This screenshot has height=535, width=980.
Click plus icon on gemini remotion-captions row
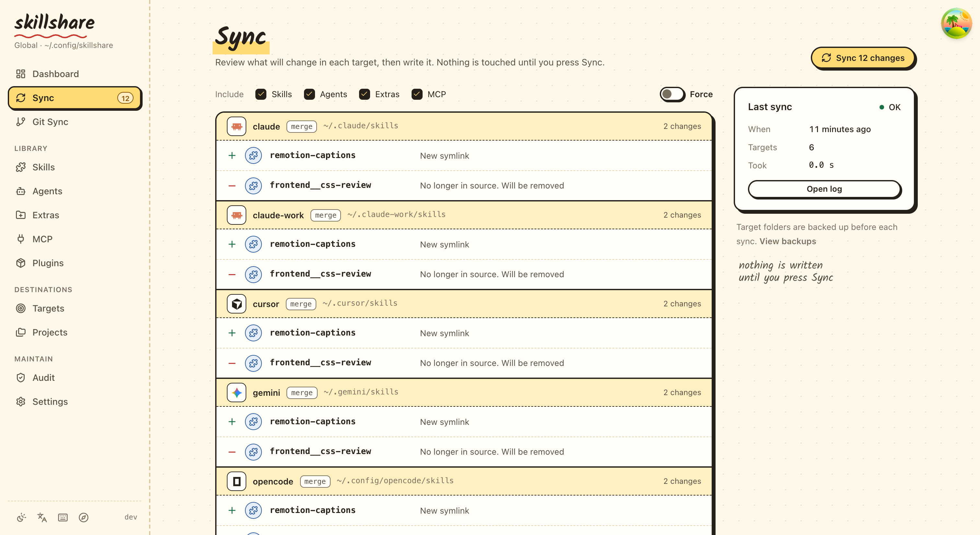pos(232,422)
